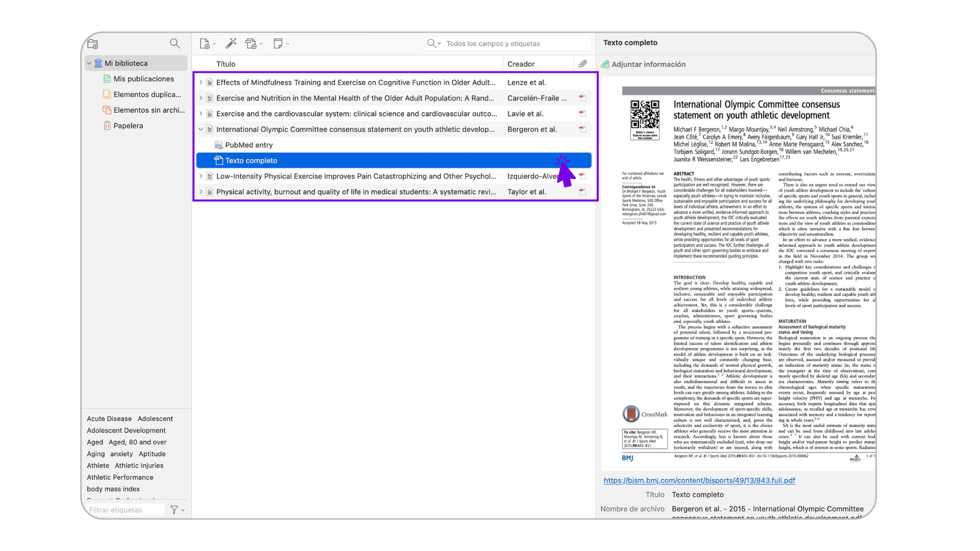Toggle the Adolescent Development tag
The height and width of the screenshot is (551, 980).
click(x=126, y=431)
